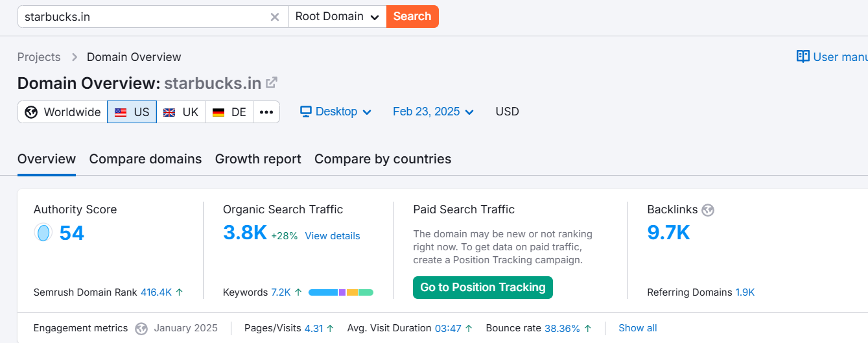Switch database to DE

(x=229, y=112)
